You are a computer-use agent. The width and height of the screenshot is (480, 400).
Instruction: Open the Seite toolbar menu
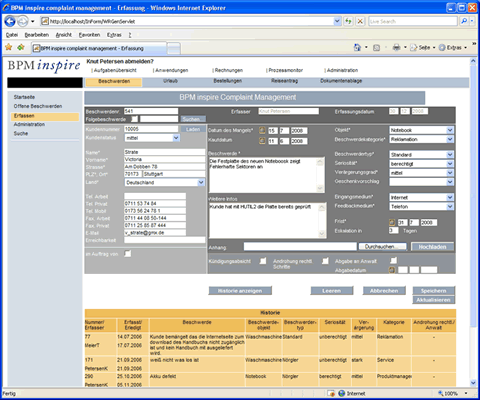pos(423,48)
